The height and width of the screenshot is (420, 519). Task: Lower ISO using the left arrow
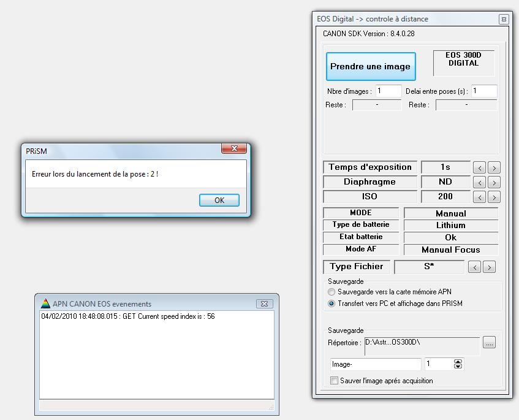click(x=480, y=197)
